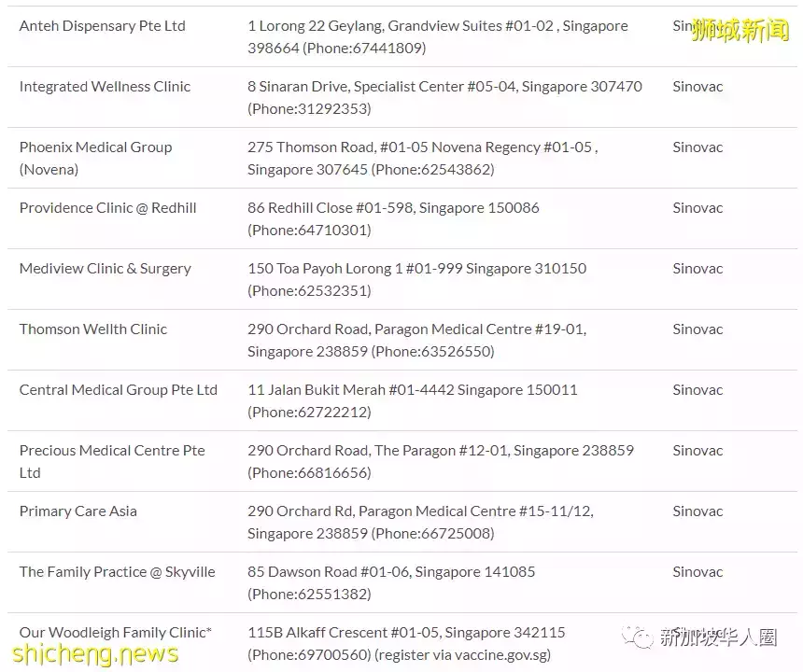Click Sinovac in the Integrated Wellness Clinic row

click(x=697, y=87)
